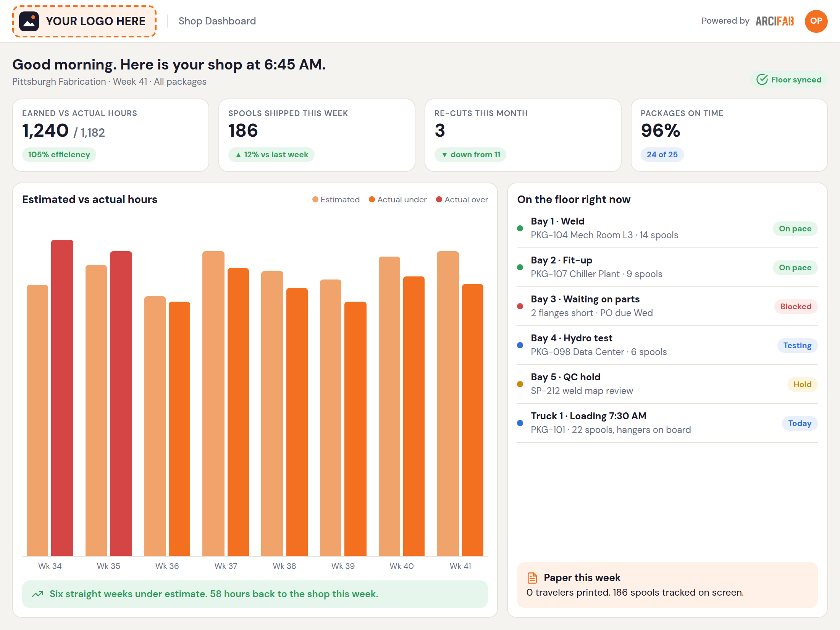This screenshot has height=630, width=840.
Task: Click the Wk 34 axis label
Action: click(x=50, y=566)
